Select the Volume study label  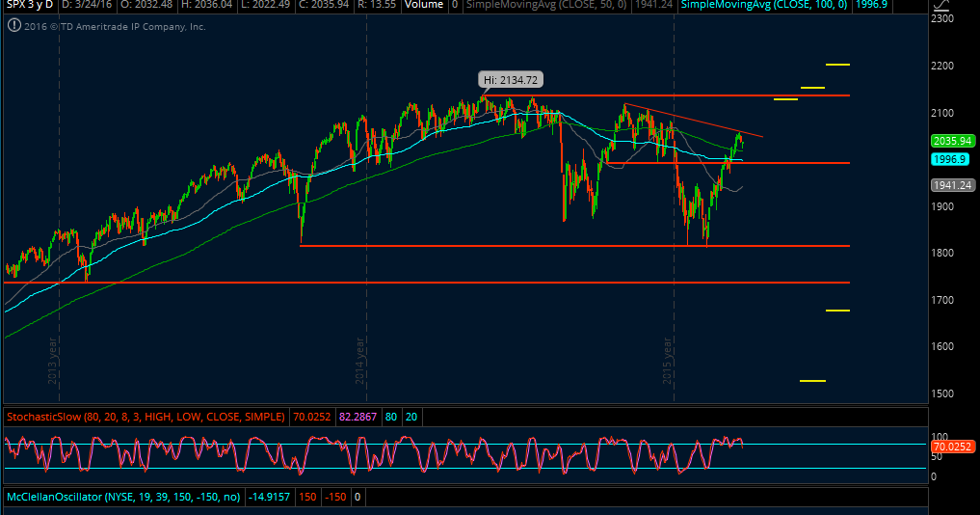coord(424,5)
